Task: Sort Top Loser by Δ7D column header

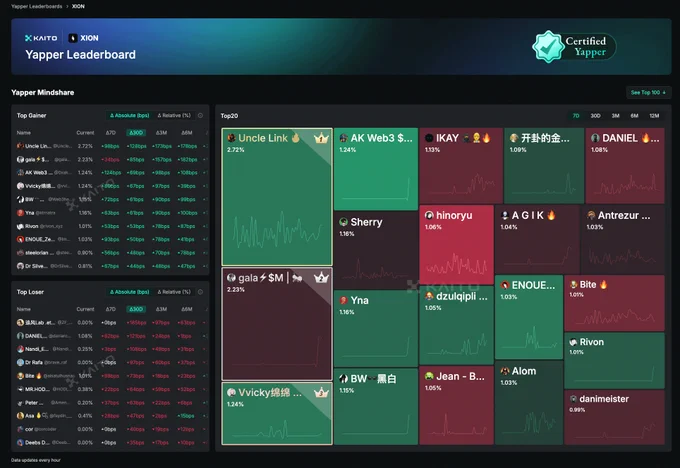Action: pos(111,309)
